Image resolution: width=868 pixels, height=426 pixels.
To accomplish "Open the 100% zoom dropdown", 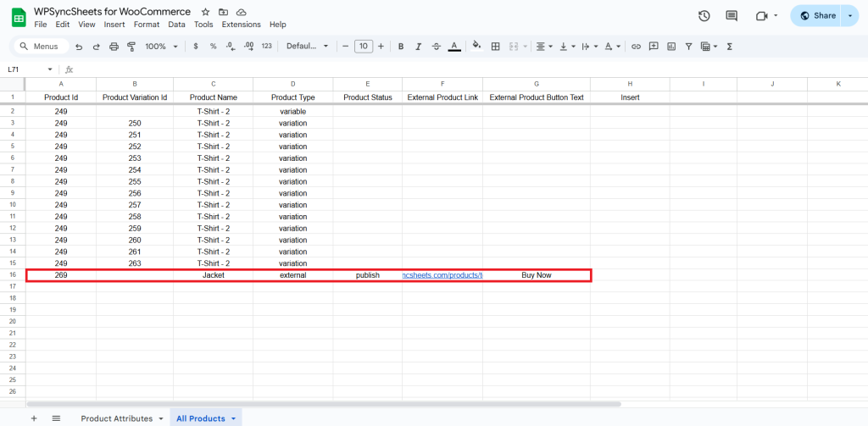I will click(161, 47).
